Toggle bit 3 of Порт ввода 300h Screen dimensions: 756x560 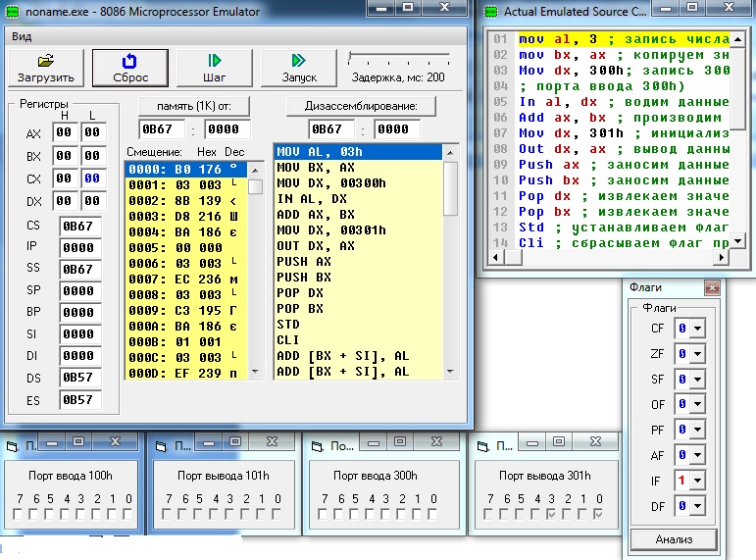click(385, 514)
